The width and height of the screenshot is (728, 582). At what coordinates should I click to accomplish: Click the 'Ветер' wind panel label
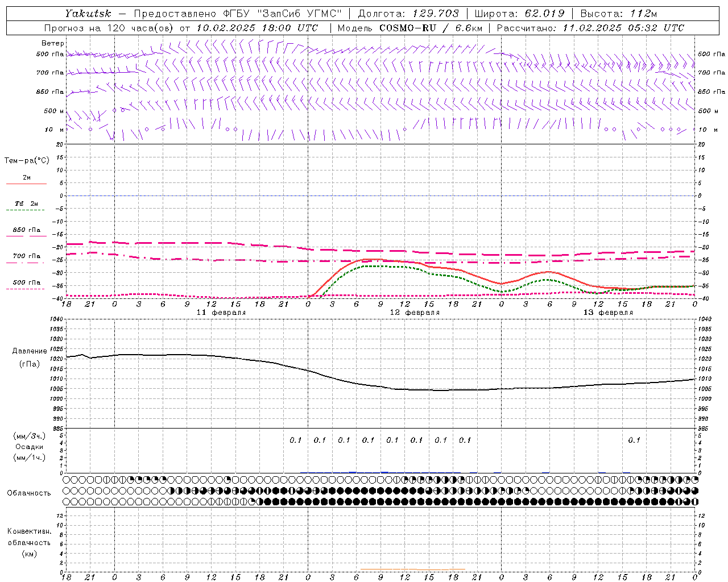[53, 43]
